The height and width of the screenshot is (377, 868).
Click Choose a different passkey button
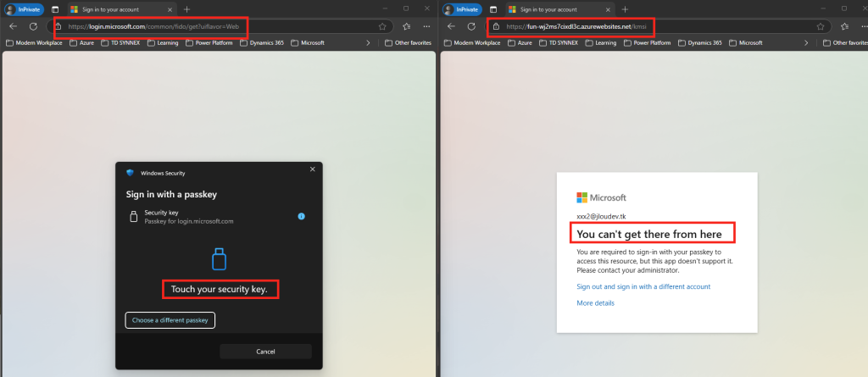tap(170, 320)
